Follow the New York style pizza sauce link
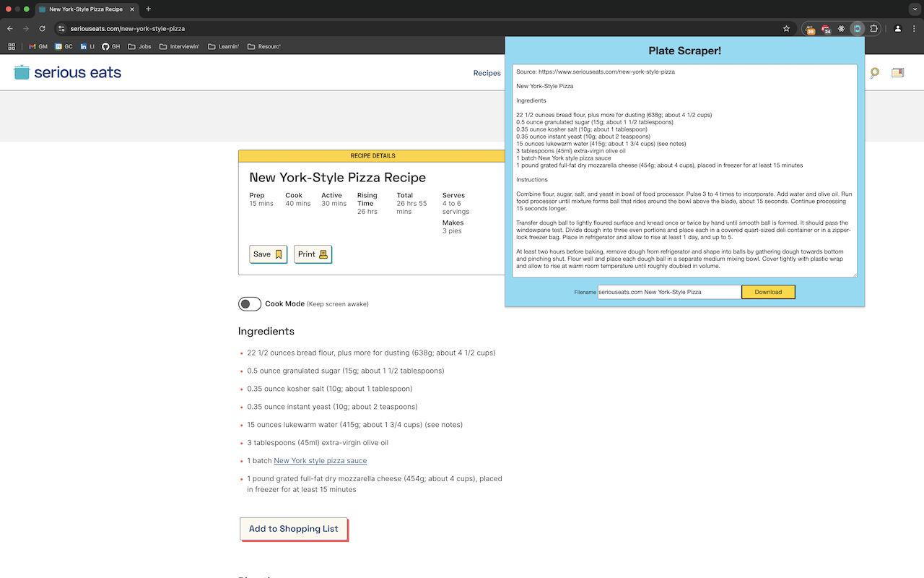 tap(321, 461)
